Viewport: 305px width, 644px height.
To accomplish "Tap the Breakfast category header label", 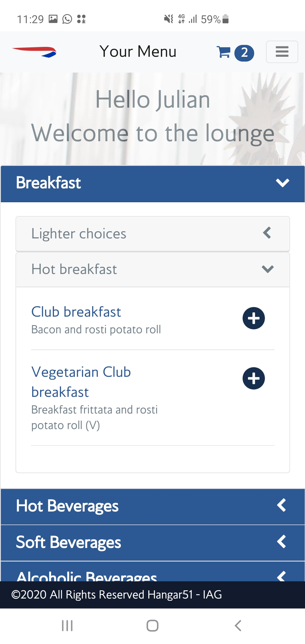I will pos(49,183).
